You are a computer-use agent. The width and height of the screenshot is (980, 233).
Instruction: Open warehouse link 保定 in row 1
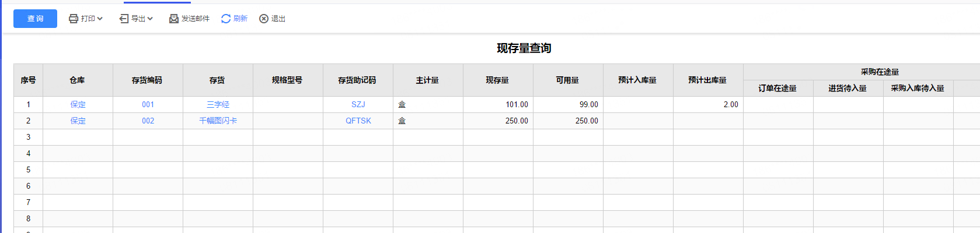point(78,104)
